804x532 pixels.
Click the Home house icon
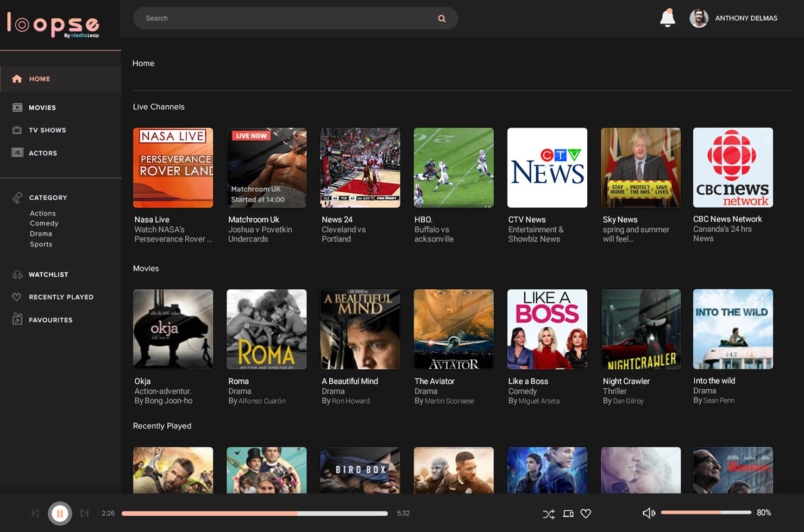tap(17, 79)
